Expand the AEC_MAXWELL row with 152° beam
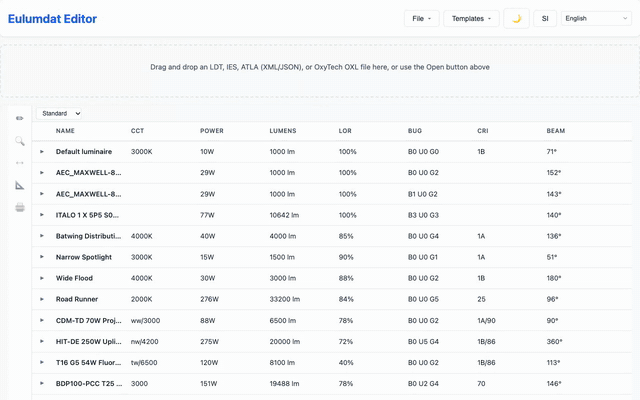This screenshot has width=640, height=400. click(42, 173)
